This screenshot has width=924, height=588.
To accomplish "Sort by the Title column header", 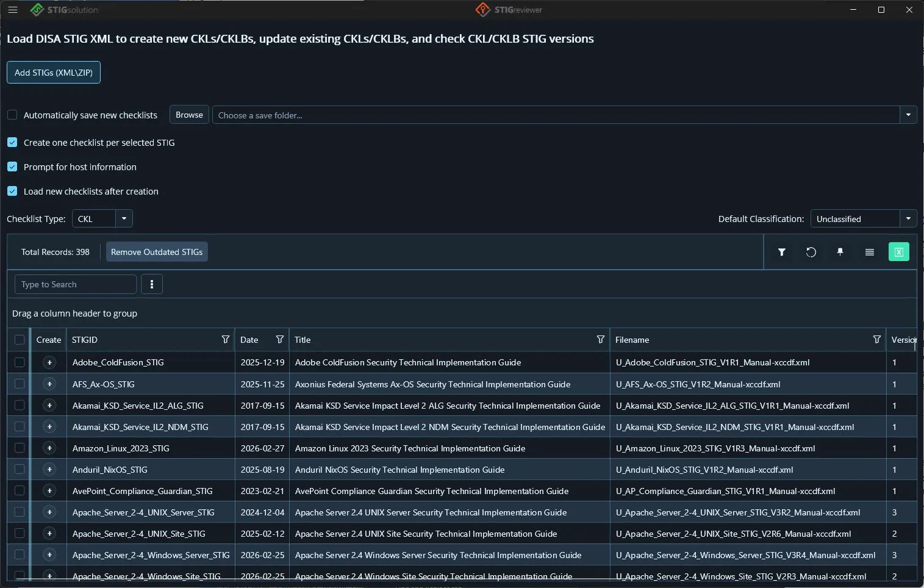I will pyautogui.click(x=303, y=340).
